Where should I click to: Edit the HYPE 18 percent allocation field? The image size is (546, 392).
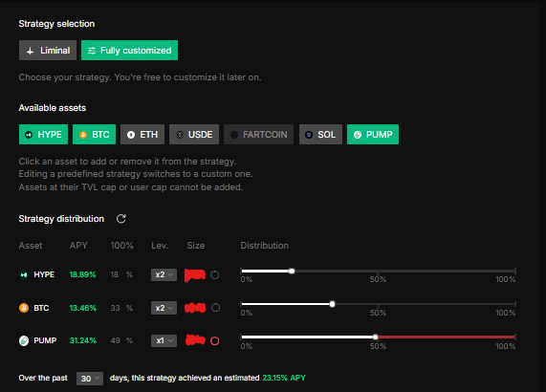[x=115, y=274]
